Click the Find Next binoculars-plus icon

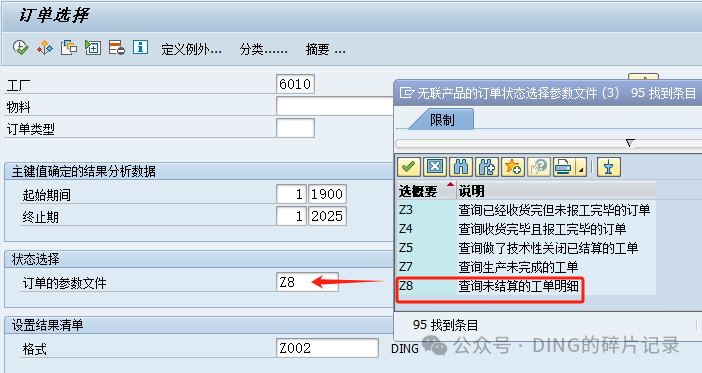[x=486, y=167]
